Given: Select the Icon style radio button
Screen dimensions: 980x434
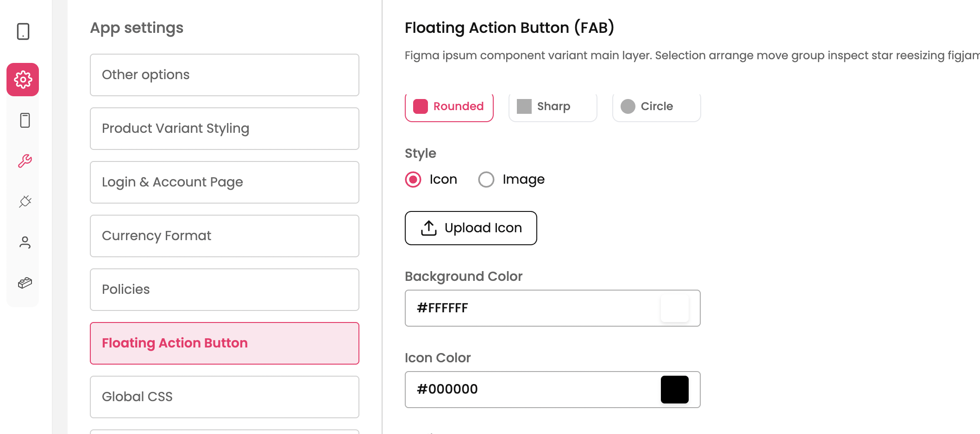Looking at the screenshot, I should [x=413, y=180].
